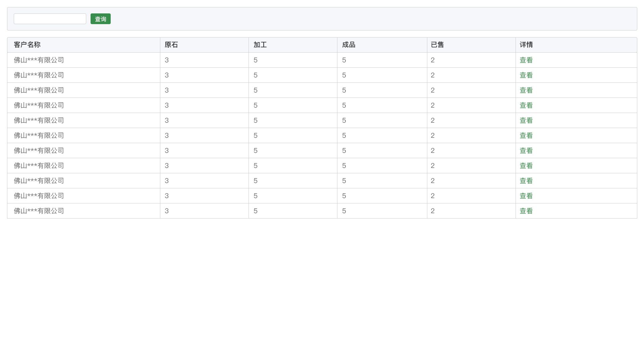644x362 pixels.
Task: Click 查看 link in the ninth row
Action: click(526, 181)
